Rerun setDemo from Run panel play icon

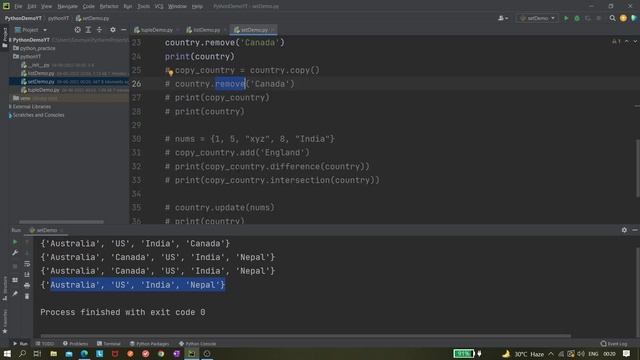(x=15, y=242)
